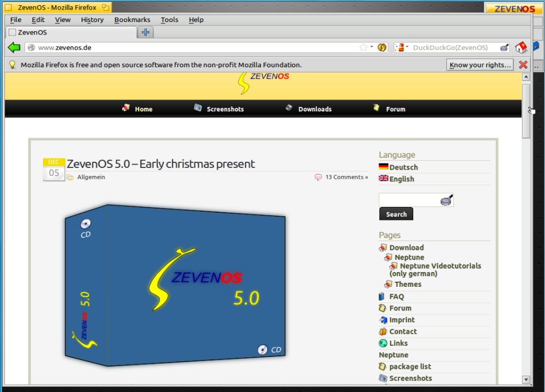Viewport: 545px width, 392px height.
Task: Click the magnifier icon in site search field
Action: click(447, 200)
